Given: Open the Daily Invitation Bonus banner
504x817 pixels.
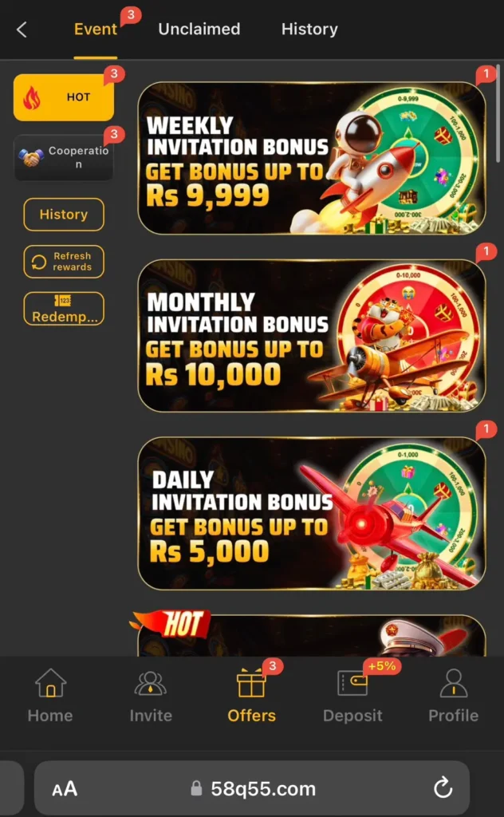Looking at the screenshot, I should pyautogui.click(x=311, y=513).
